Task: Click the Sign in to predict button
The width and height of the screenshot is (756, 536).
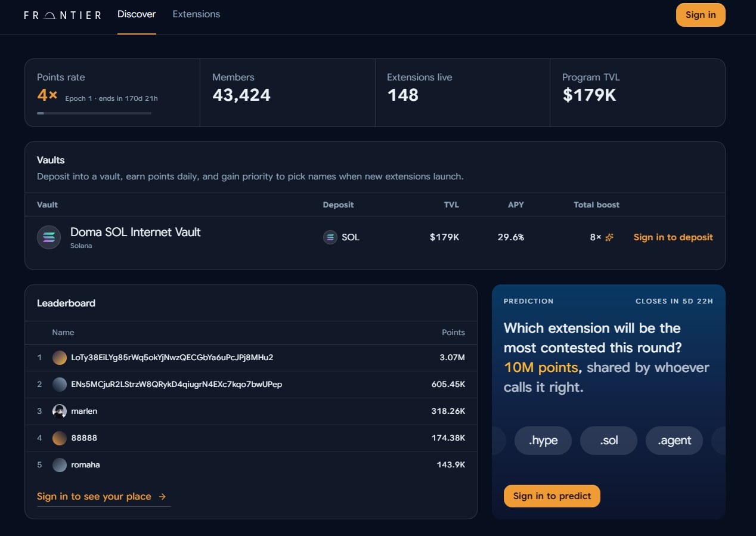Action: 552,496
